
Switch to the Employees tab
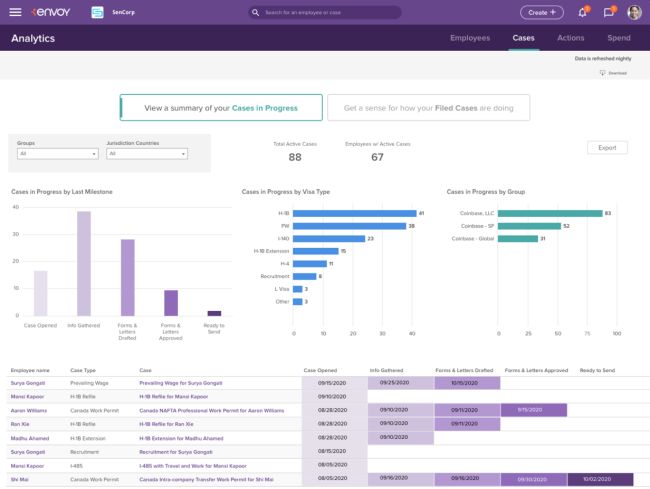point(470,38)
